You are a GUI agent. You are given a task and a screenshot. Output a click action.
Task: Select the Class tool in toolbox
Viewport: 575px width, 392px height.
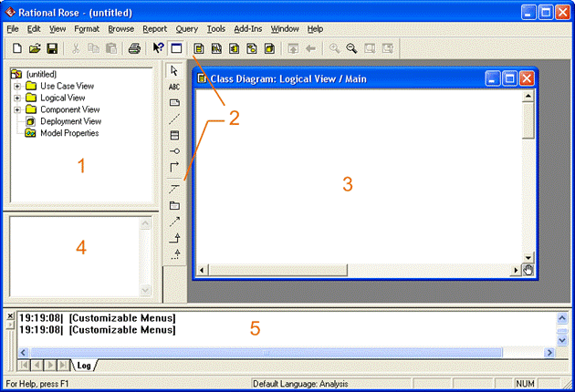[x=174, y=135]
